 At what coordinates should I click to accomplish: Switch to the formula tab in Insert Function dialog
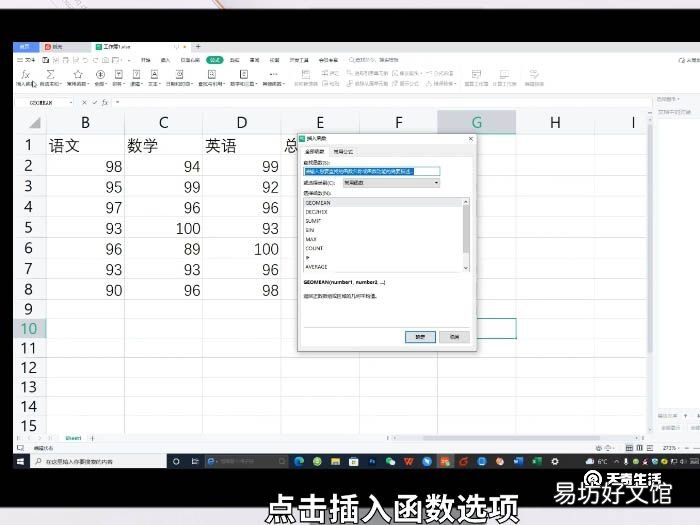pos(343,151)
